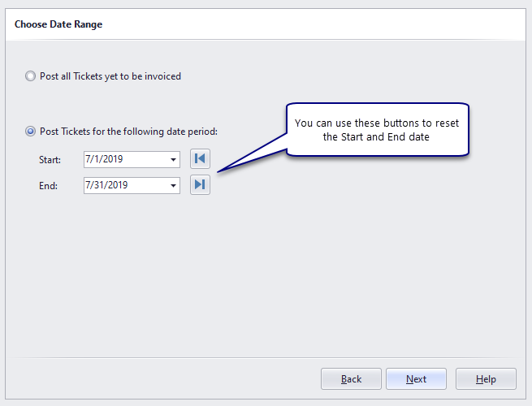The image size is (532, 406).
Task: Open the Start date dropdown arrow
Action: [174, 159]
